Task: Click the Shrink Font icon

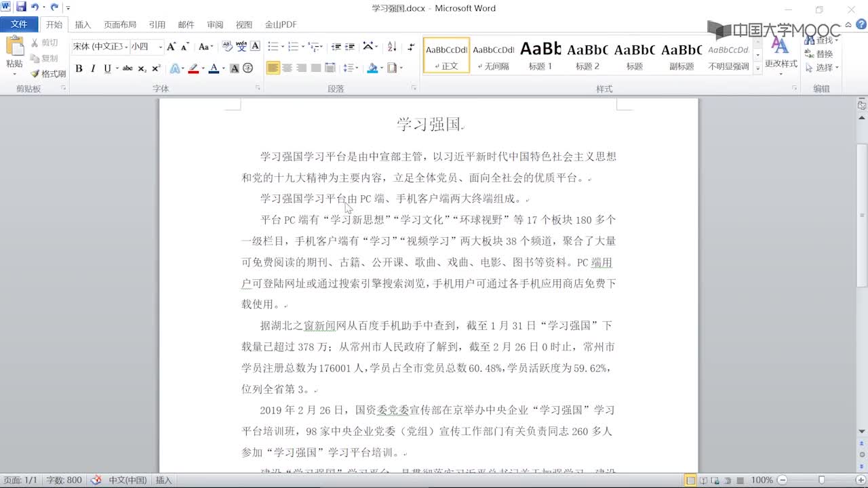Action: [185, 47]
